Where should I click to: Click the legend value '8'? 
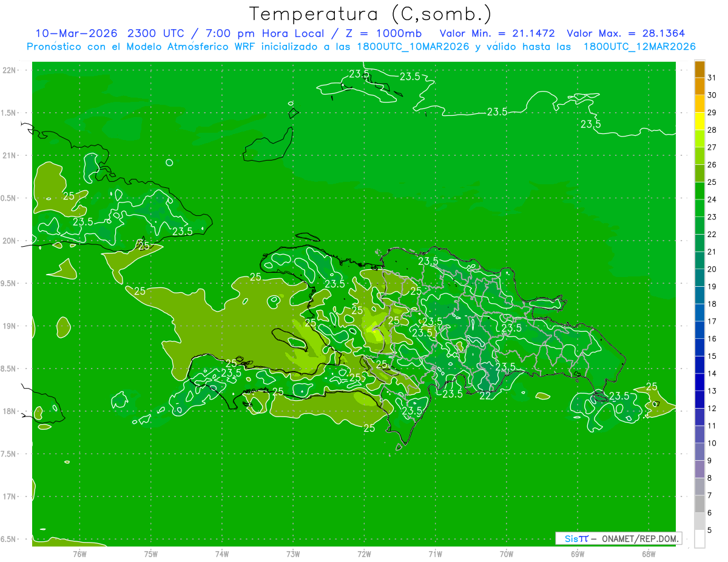pos(710,478)
